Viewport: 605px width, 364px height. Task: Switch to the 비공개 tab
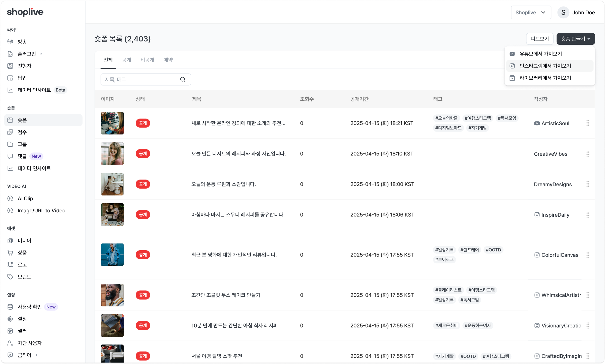coord(147,60)
